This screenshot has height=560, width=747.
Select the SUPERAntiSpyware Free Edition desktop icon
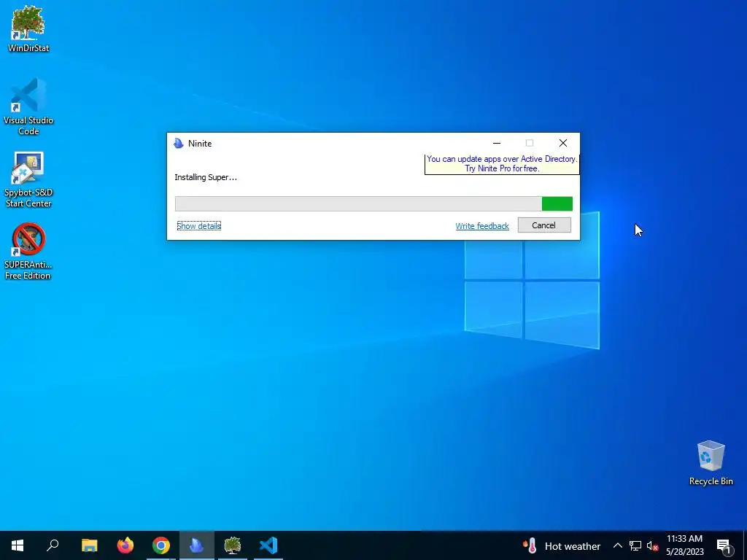(28, 251)
